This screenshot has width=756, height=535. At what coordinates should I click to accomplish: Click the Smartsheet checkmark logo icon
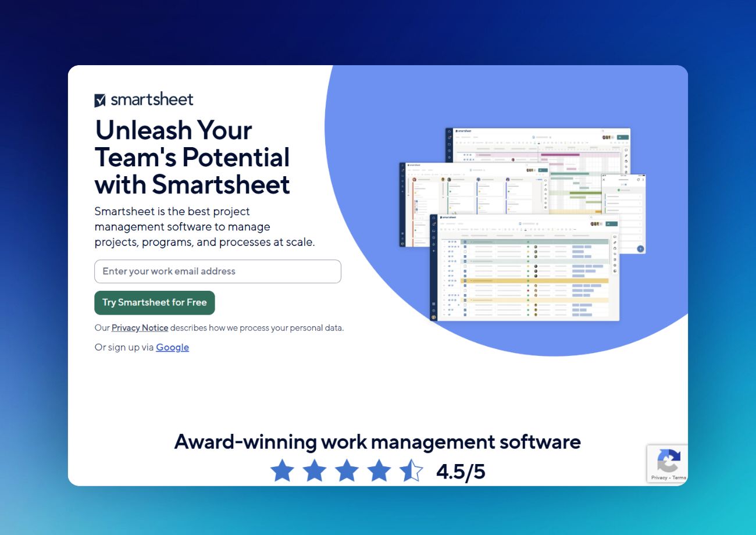coord(100,101)
